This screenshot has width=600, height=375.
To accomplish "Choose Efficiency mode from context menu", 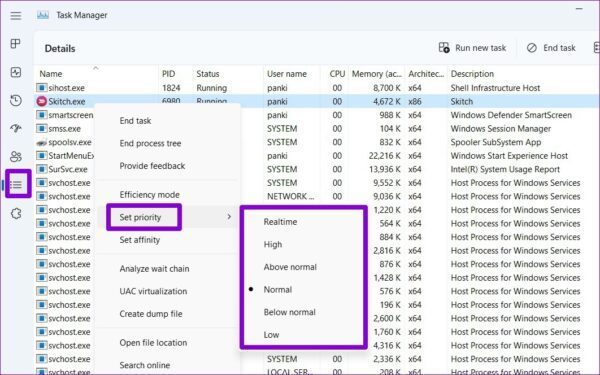I will tap(150, 195).
